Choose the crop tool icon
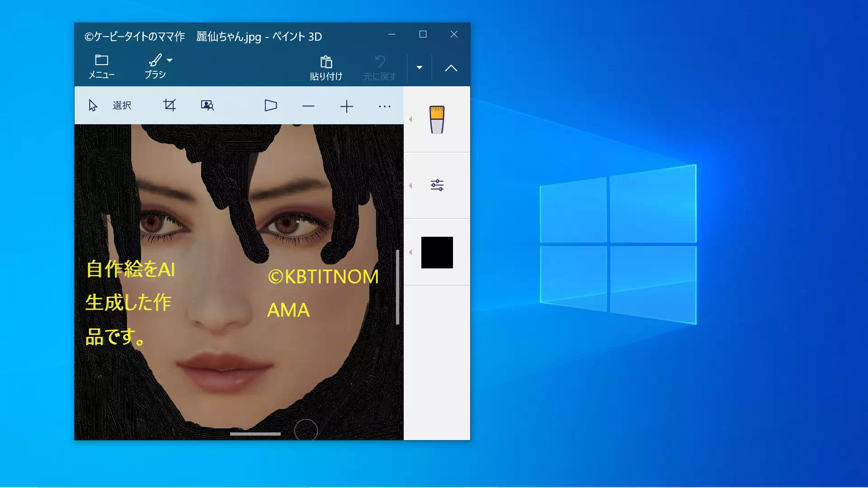 (x=170, y=105)
